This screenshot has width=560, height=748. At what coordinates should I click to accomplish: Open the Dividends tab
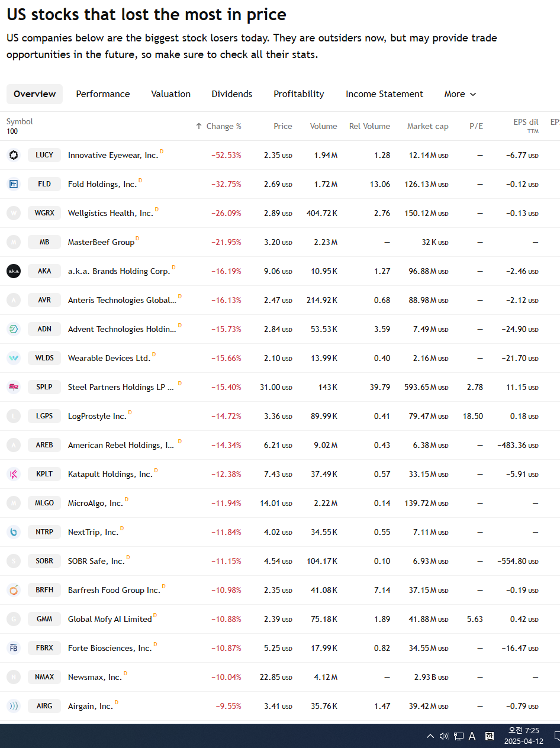pyautogui.click(x=232, y=94)
